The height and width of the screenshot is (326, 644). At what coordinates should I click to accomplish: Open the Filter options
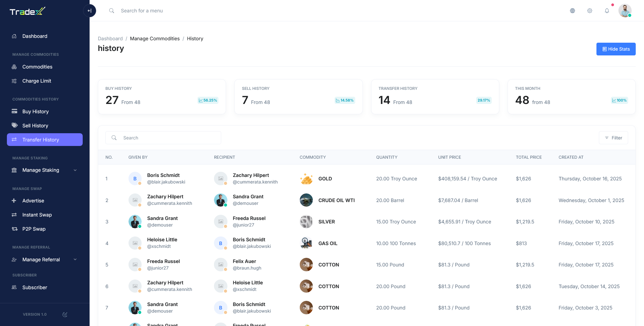[613, 138]
